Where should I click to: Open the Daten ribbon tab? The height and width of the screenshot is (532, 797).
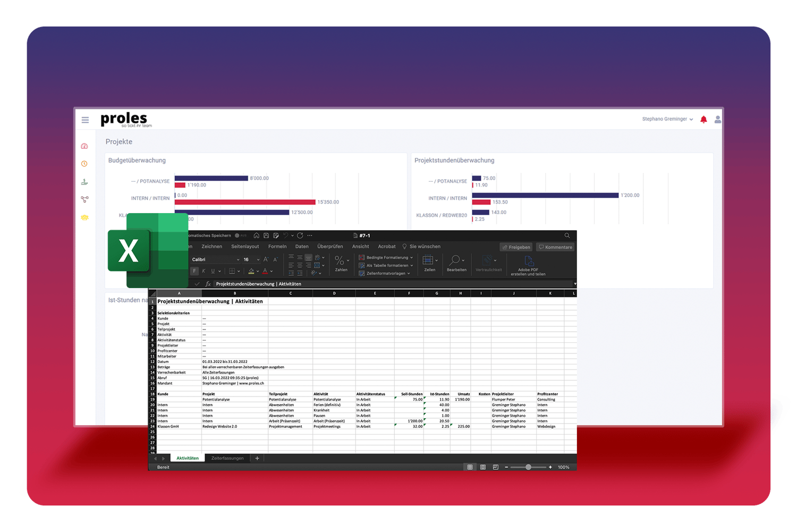(302, 247)
